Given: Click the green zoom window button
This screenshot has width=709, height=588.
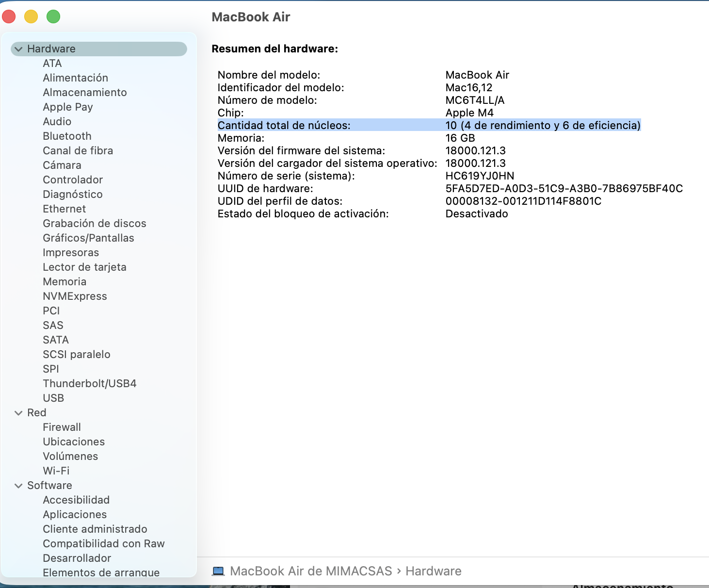Looking at the screenshot, I should pyautogui.click(x=53, y=16).
